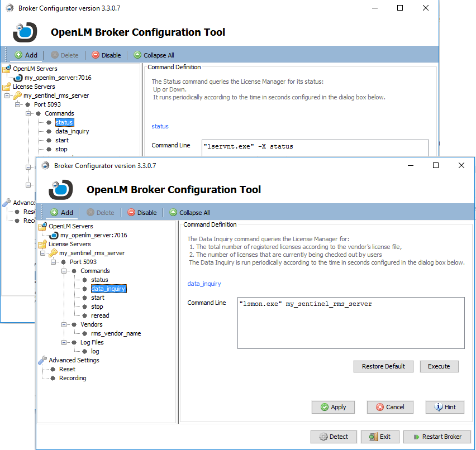Click Collapse All in the back window toolbar
This screenshot has height=450, width=476.
coord(154,55)
